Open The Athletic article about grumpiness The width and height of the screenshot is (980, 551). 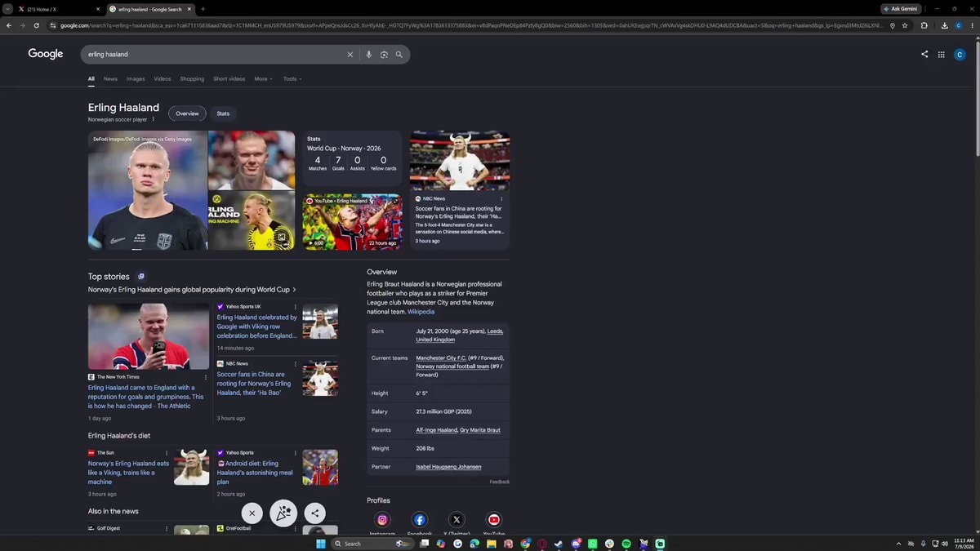pos(146,397)
